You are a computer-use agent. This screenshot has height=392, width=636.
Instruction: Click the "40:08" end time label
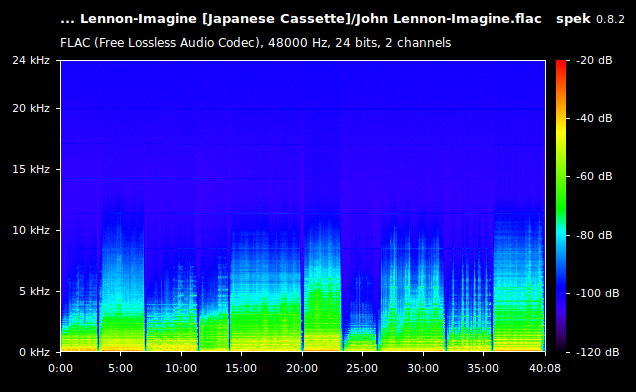(545, 368)
